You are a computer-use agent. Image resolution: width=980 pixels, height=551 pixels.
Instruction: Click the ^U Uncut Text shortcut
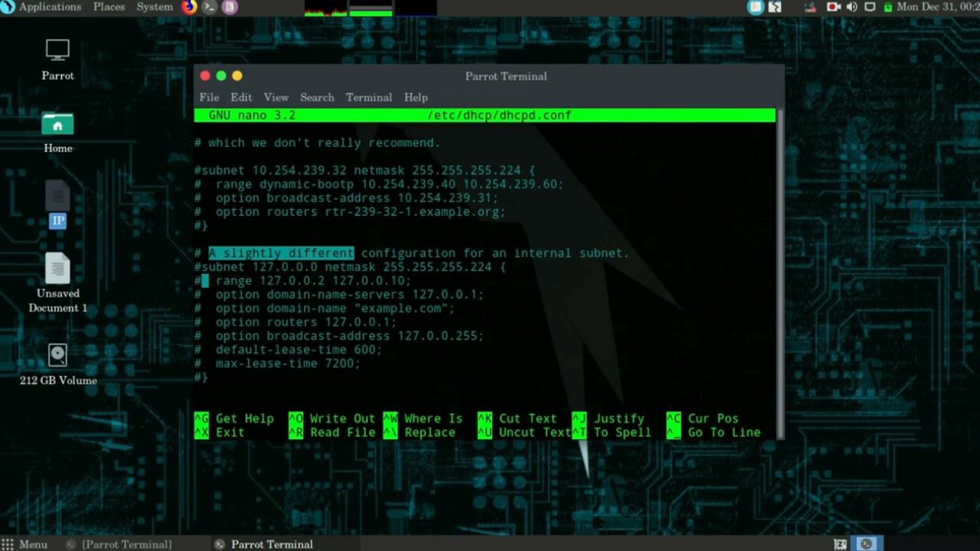[x=524, y=432]
